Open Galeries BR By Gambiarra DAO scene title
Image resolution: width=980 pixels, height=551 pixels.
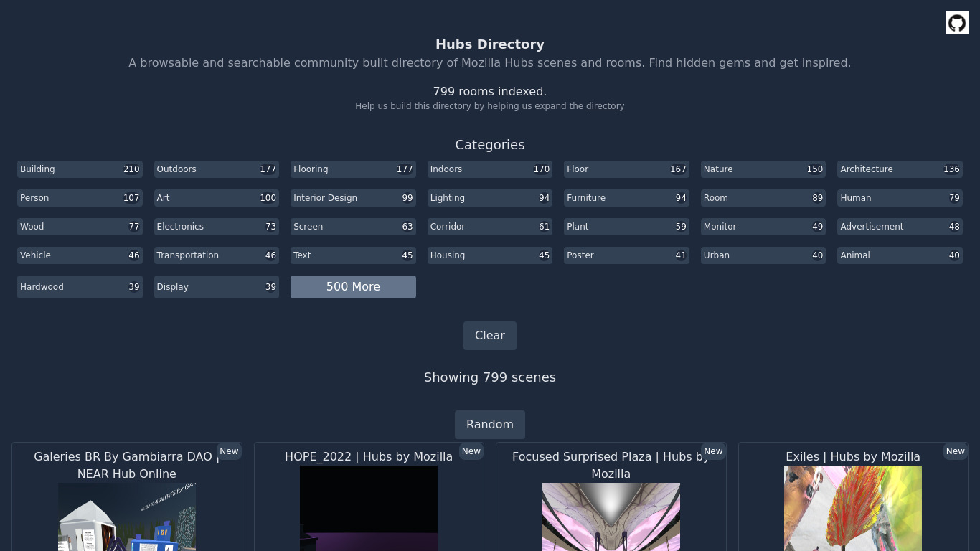(127, 465)
